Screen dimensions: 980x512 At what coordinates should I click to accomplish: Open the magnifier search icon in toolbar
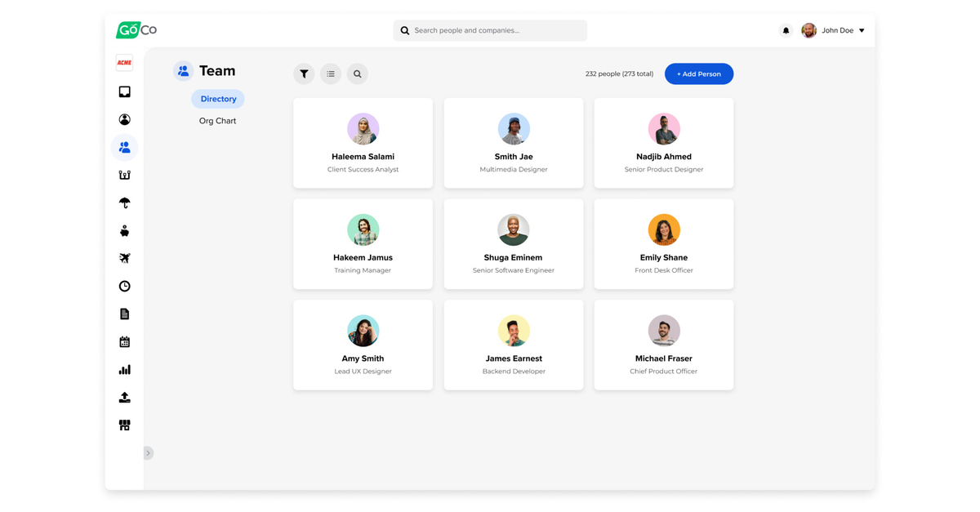pyautogui.click(x=357, y=73)
